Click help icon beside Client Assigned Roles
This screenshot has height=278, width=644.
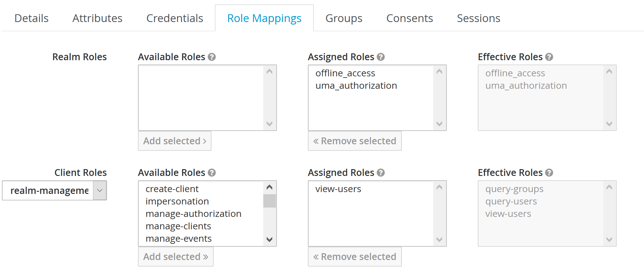[381, 173]
